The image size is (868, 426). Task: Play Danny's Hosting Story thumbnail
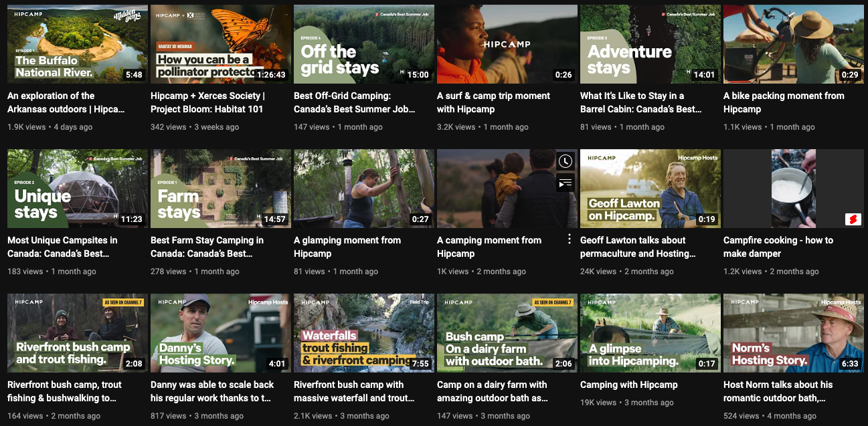[221, 333]
